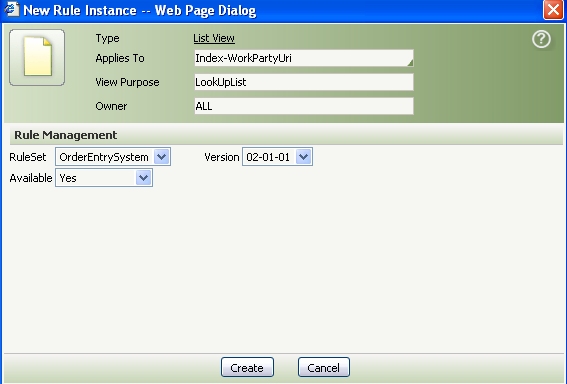
Task: Click the dialog title bar page icon
Action: pyautogui.click(x=11, y=9)
